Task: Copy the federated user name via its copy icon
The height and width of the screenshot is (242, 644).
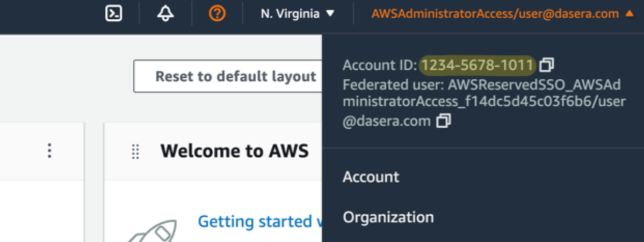Action: [444, 121]
